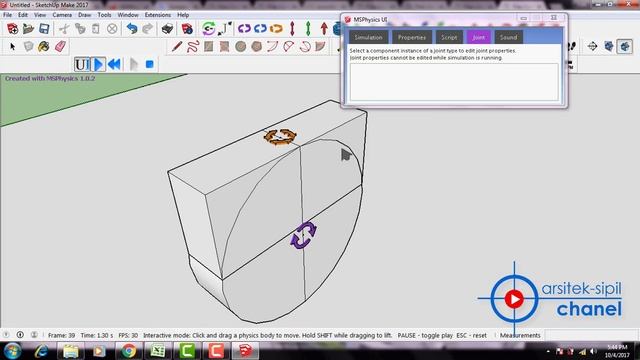This screenshot has height=360, width=640.
Task: Pick the pink Eraser tool
Action: pos(60,47)
